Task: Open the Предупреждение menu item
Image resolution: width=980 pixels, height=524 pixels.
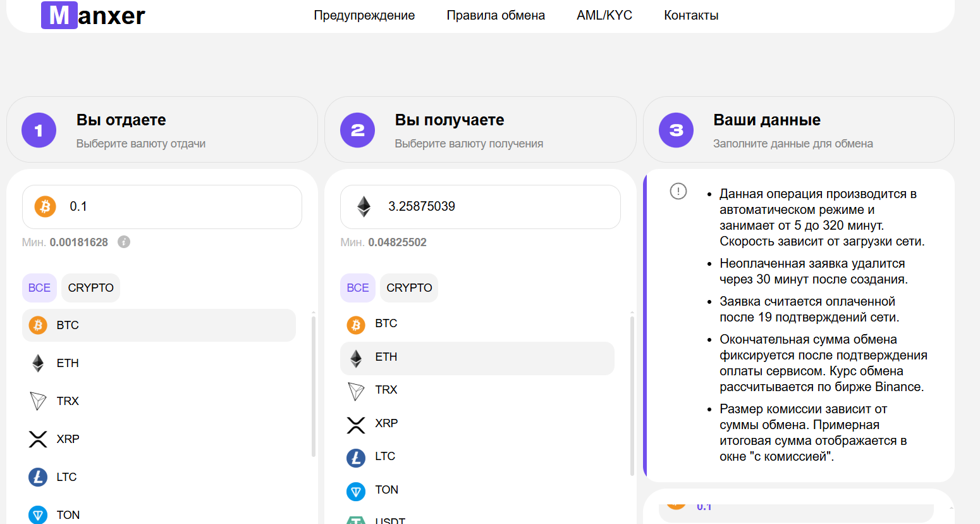Action: click(x=364, y=15)
